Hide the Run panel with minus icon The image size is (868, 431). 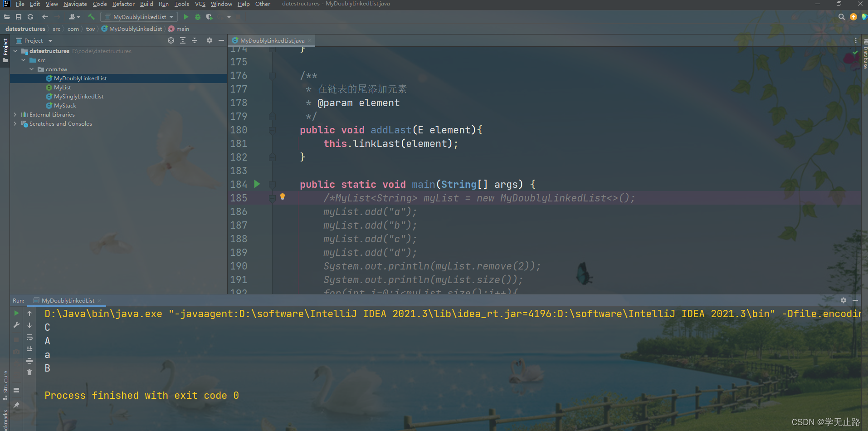pos(855,300)
